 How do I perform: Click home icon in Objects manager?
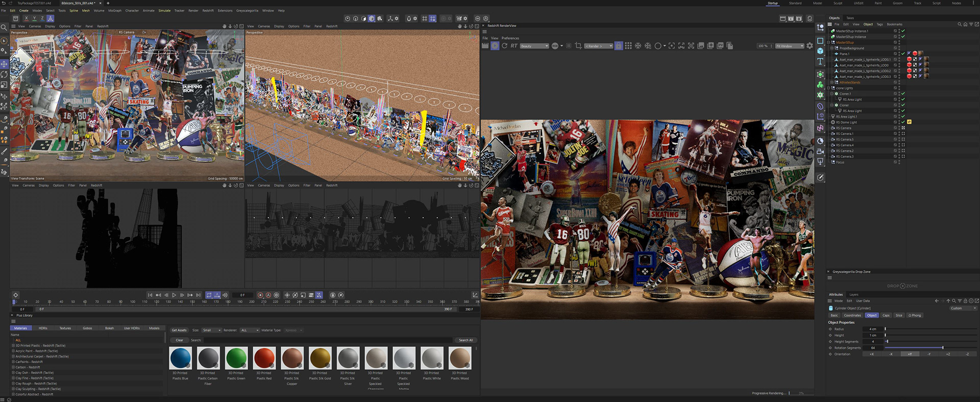(x=965, y=24)
